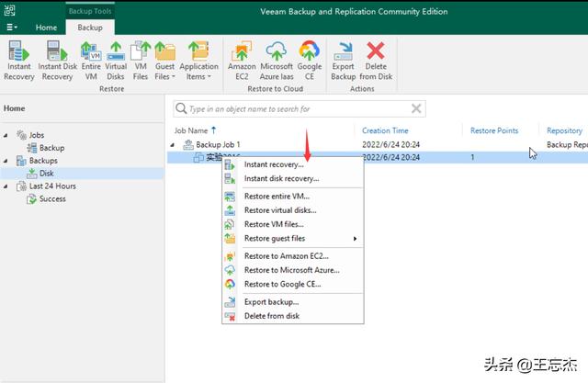Sort by the Creation Time column header
Screen dimensions: 588x383
pyautogui.click(x=385, y=130)
